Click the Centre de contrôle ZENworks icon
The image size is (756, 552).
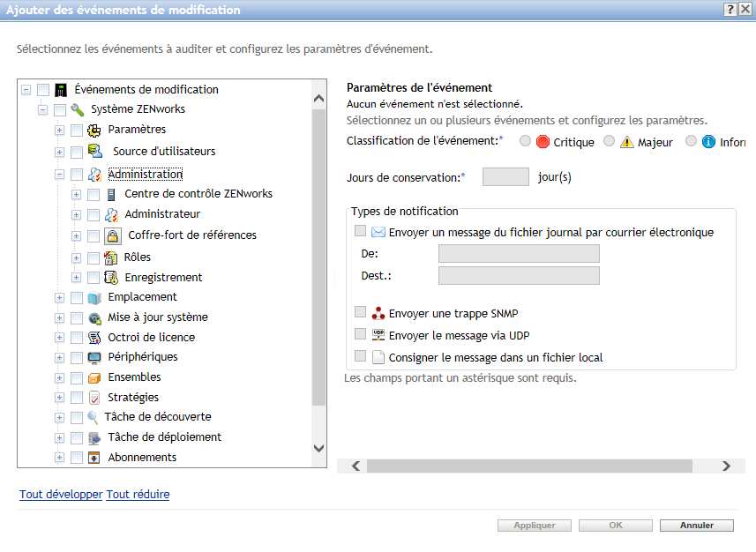pos(111,194)
